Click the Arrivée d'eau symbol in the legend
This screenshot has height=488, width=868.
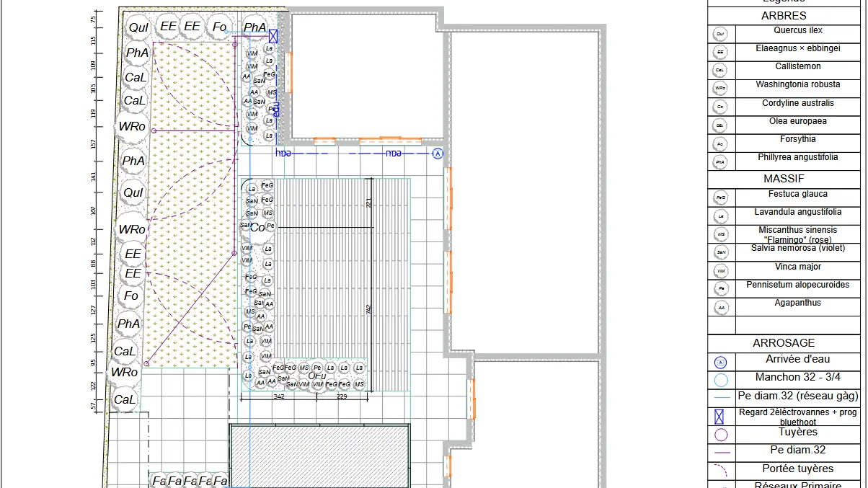click(721, 363)
